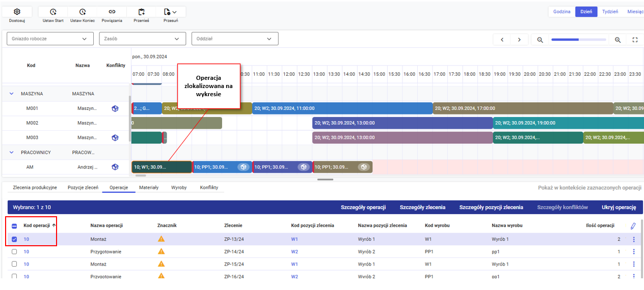Zoom in using the magnifier plus icon

coord(618,40)
